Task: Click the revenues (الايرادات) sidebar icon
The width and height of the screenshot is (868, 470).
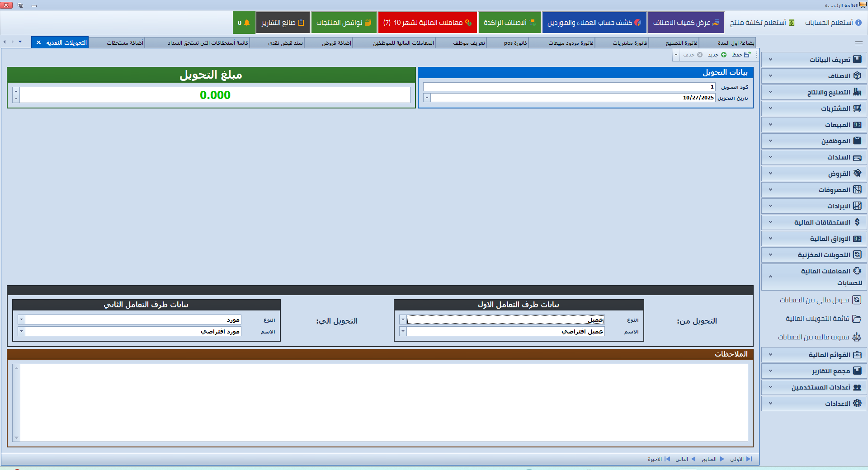Action: pyautogui.click(x=857, y=206)
